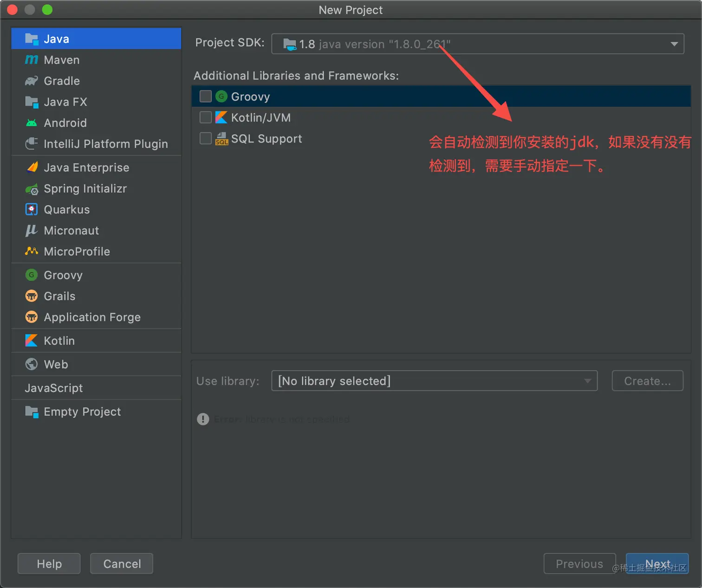Click the error warning icon below Use library
The width and height of the screenshot is (702, 588).
pyautogui.click(x=203, y=419)
